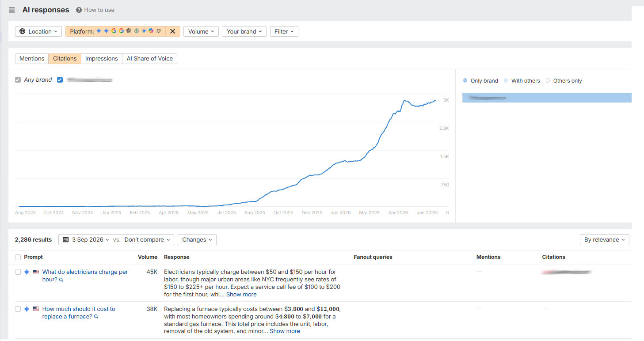Click the Fanout queries column header
The height and width of the screenshot is (341, 644).
coord(373,257)
